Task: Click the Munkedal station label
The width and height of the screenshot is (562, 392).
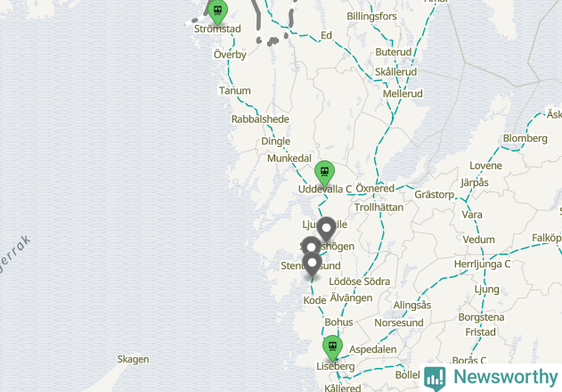Action: click(289, 159)
